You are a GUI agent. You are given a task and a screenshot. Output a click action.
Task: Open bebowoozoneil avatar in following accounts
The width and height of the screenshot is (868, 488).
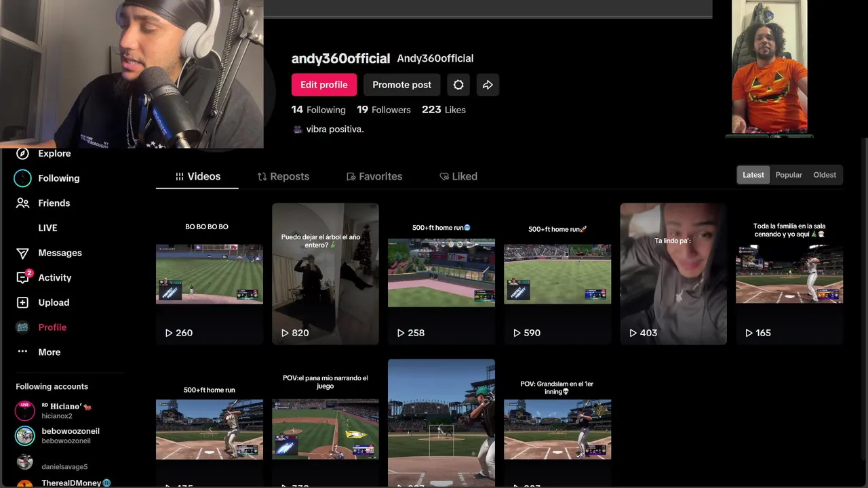pyautogui.click(x=25, y=436)
